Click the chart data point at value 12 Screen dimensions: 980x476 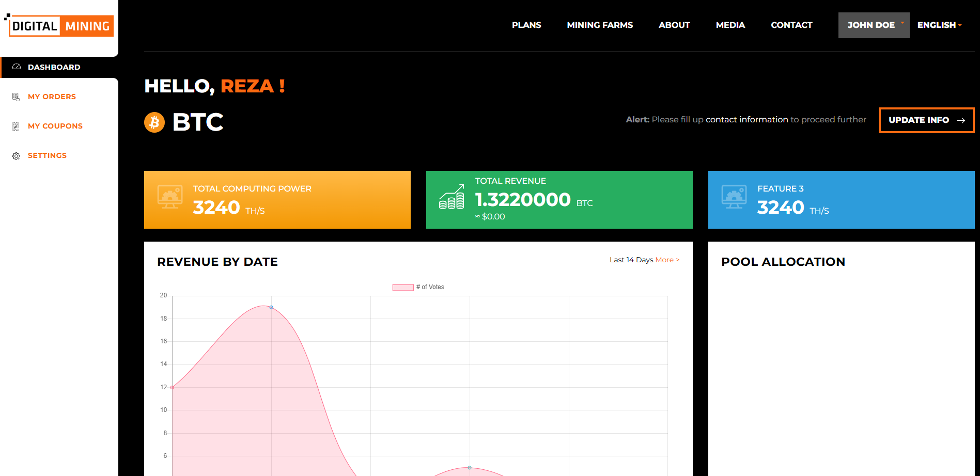(172, 387)
